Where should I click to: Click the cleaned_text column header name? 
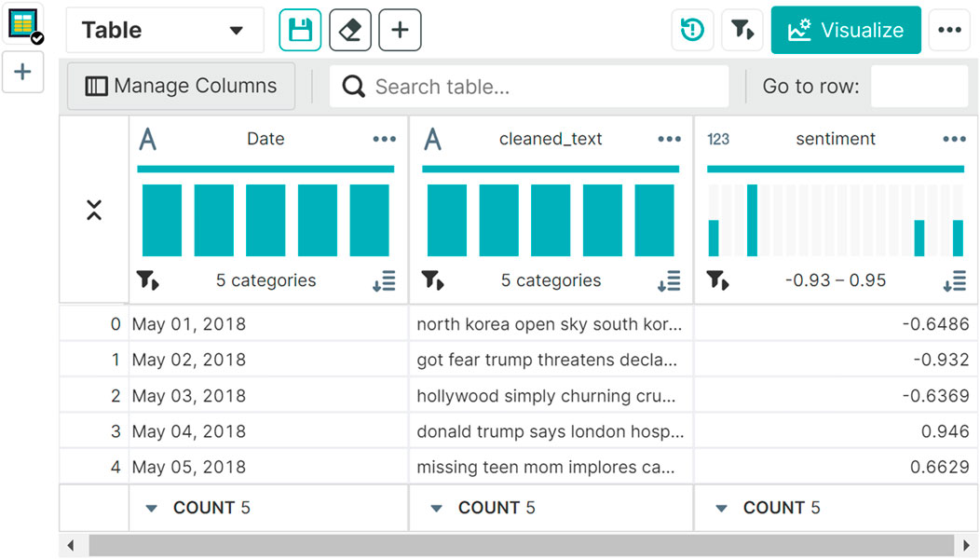pyautogui.click(x=551, y=139)
